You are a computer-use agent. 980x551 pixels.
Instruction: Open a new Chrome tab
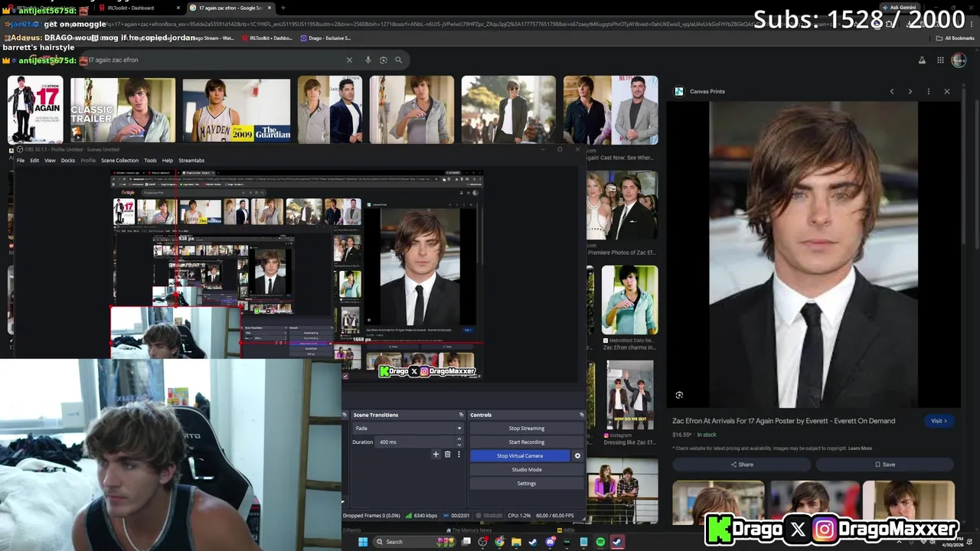[x=283, y=8]
